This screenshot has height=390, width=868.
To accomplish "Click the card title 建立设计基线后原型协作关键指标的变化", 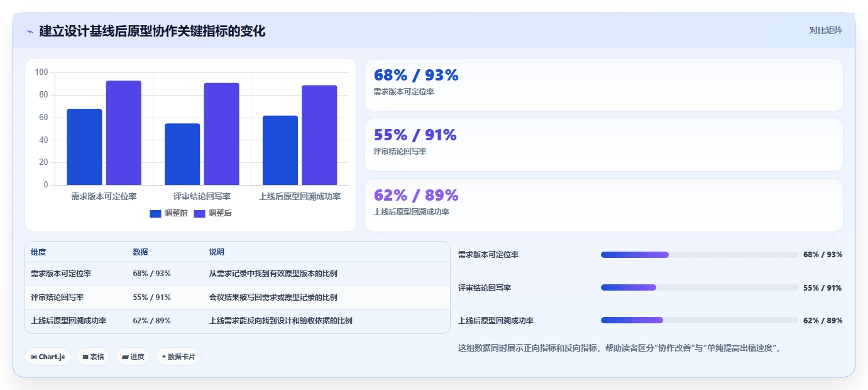I will click(x=152, y=31).
